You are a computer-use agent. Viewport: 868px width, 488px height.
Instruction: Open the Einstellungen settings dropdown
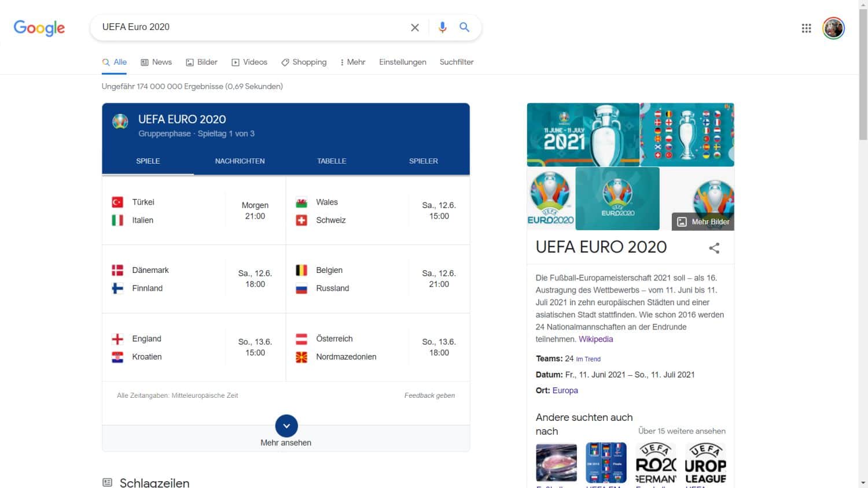tap(402, 62)
